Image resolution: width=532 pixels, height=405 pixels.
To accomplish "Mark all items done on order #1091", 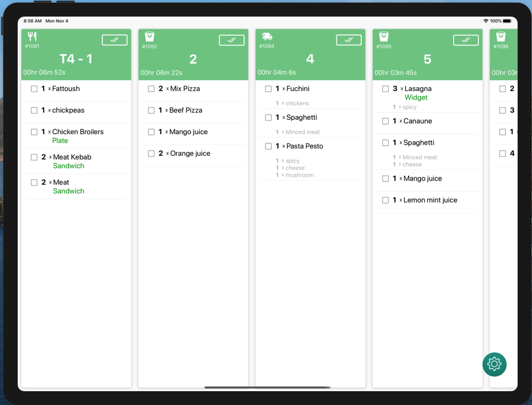I will point(114,40).
